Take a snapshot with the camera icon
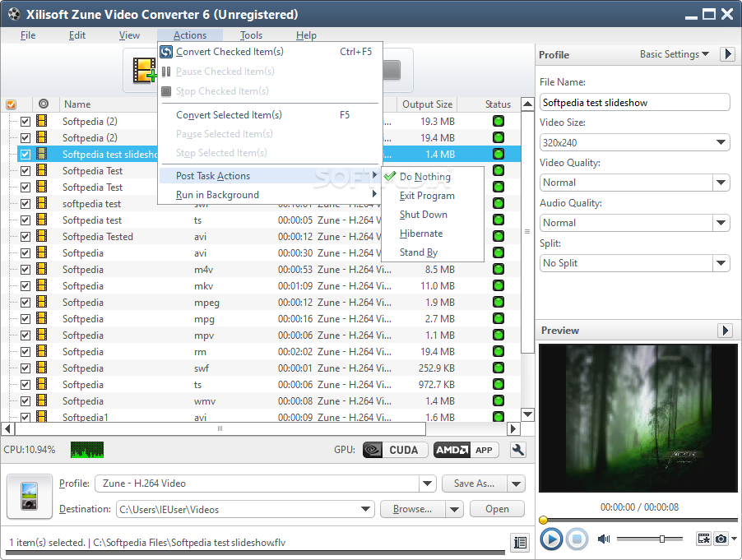The height and width of the screenshot is (560, 742). point(721,539)
